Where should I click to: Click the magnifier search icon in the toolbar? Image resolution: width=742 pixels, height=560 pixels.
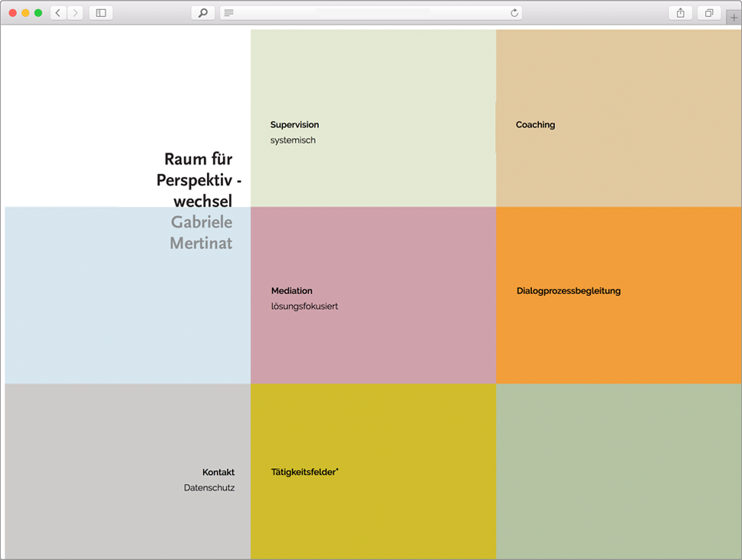(203, 13)
